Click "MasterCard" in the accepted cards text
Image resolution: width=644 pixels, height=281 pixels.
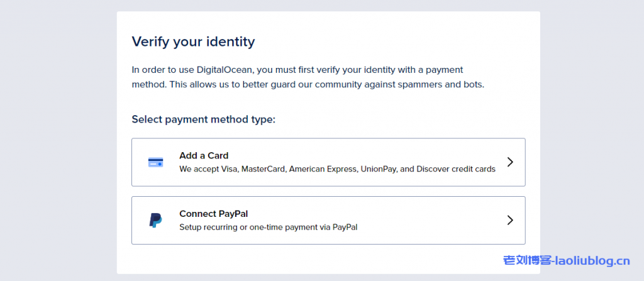265,169
